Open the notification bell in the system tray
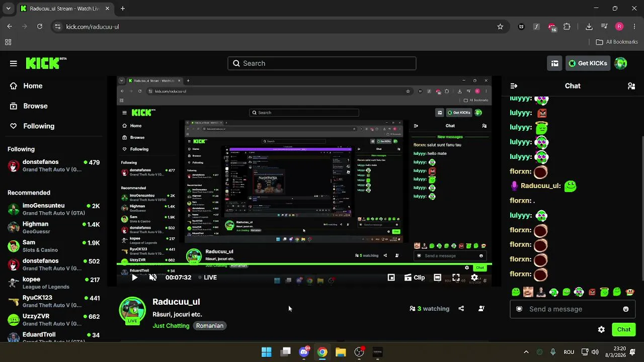Screen dimensions: 644x362 click(632, 352)
